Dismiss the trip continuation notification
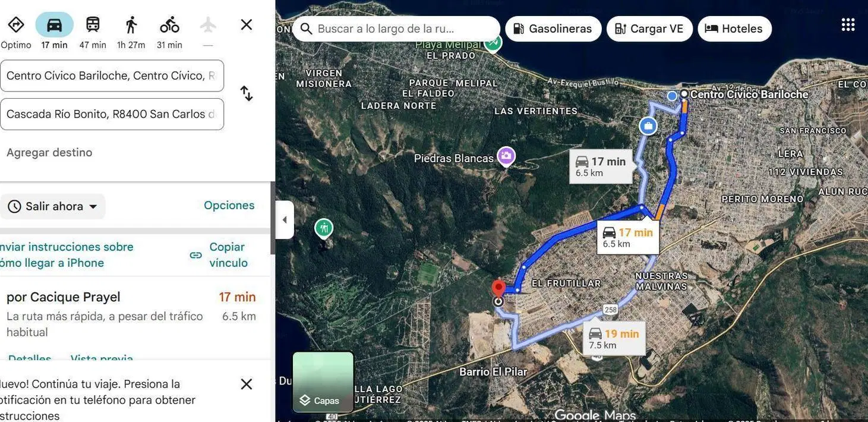This screenshot has height=422, width=868. pos(247,384)
